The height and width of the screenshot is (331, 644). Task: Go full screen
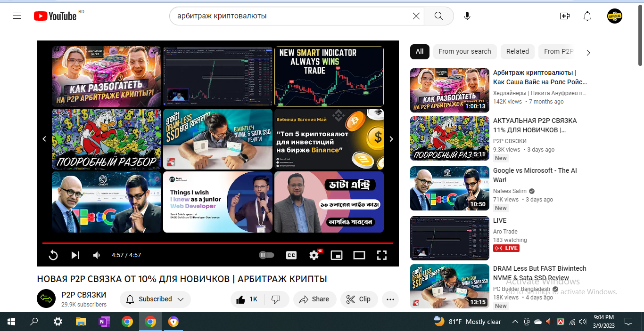click(382, 255)
